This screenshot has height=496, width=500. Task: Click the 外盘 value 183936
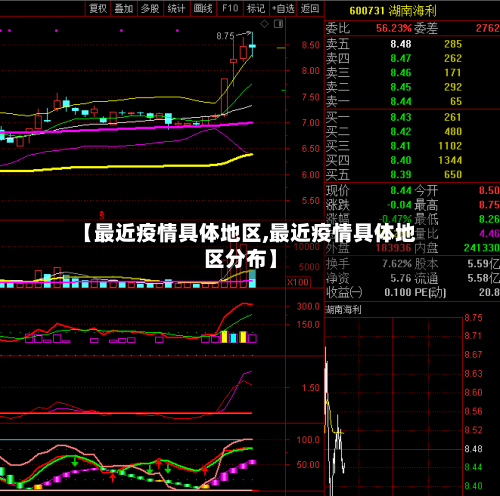click(x=394, y=248)
